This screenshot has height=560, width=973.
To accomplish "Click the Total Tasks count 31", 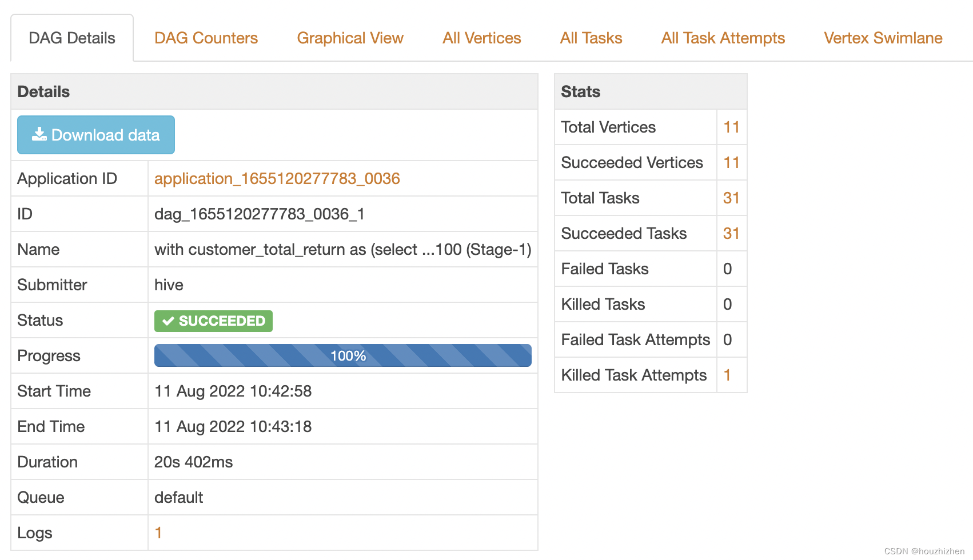I will (x=731, y=198).
